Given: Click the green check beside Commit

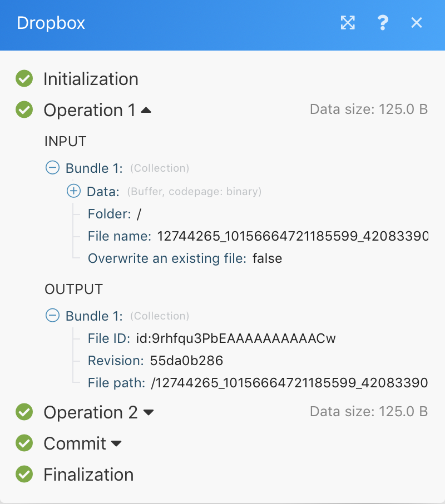Looking at the screenshot, I should (x=24, y=443).
